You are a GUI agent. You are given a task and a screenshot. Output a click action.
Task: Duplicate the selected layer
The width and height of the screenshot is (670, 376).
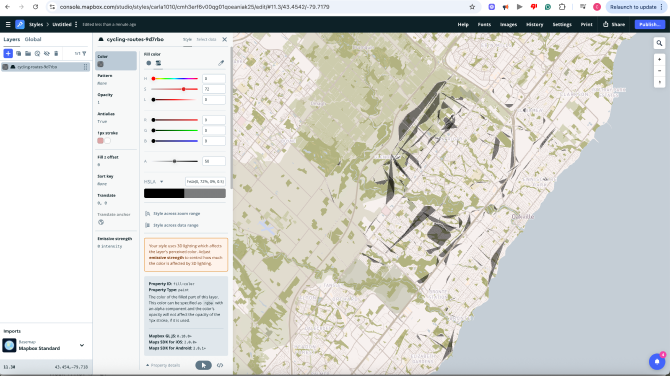[x=18, y=53]
